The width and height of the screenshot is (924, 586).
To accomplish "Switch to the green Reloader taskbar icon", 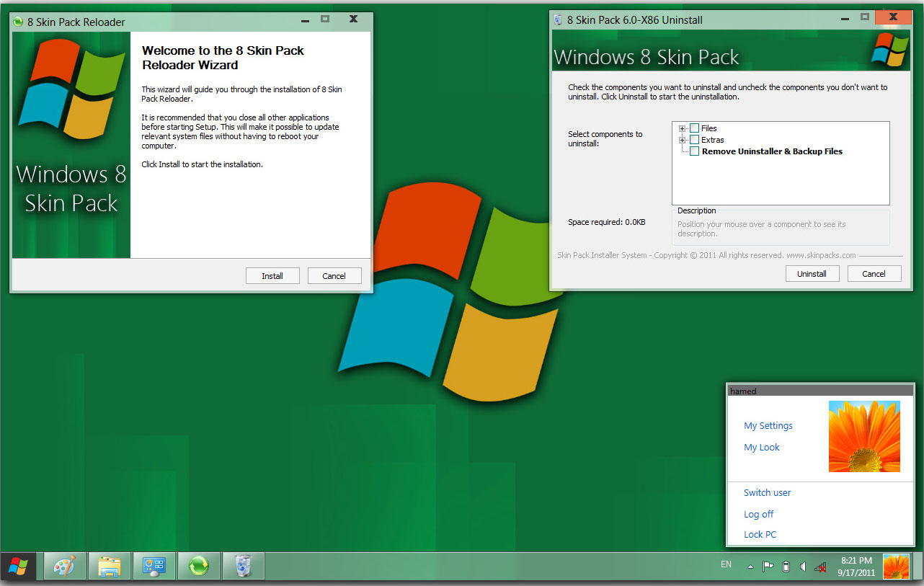I will coord(199,567).
